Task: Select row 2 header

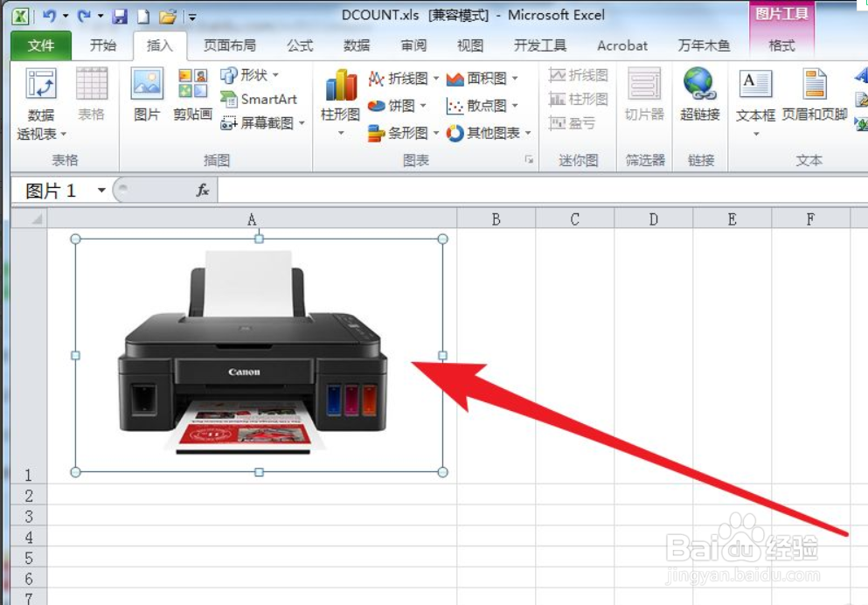Action: pos(29,495)
